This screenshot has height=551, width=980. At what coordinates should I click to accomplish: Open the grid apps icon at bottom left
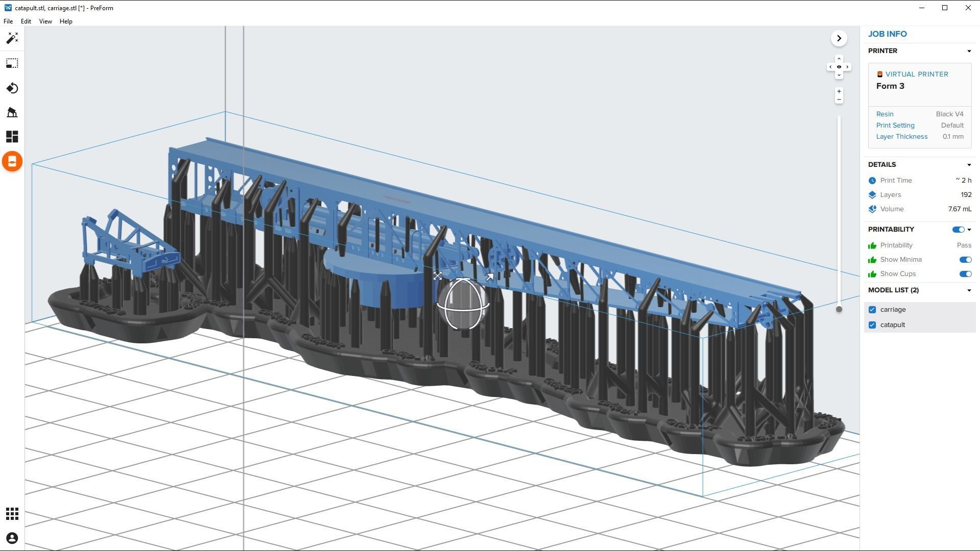click(x=12, y=514)
